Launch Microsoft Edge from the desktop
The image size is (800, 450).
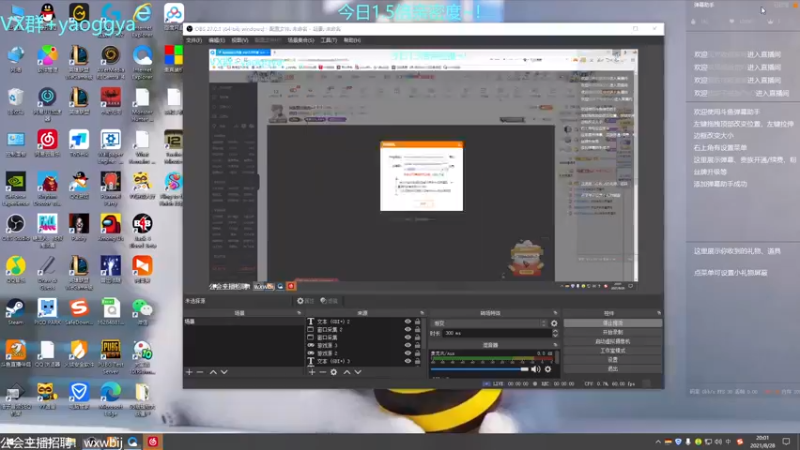point(110,398)
